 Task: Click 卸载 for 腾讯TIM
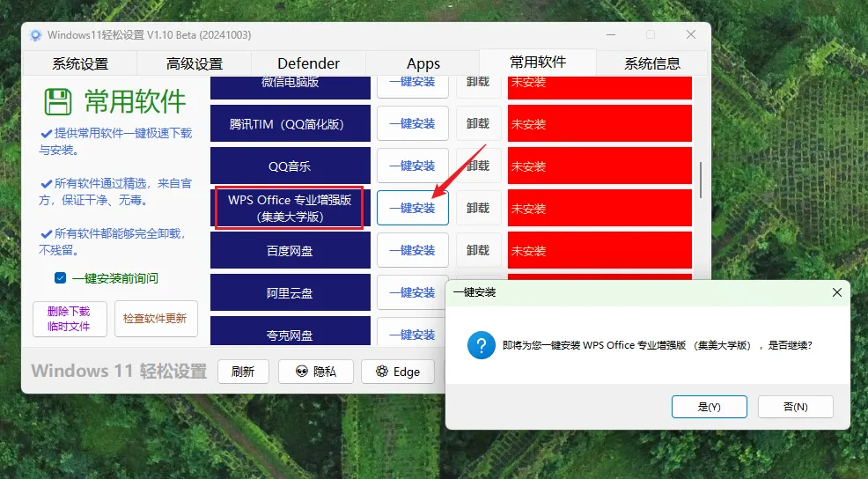(478, 123)
